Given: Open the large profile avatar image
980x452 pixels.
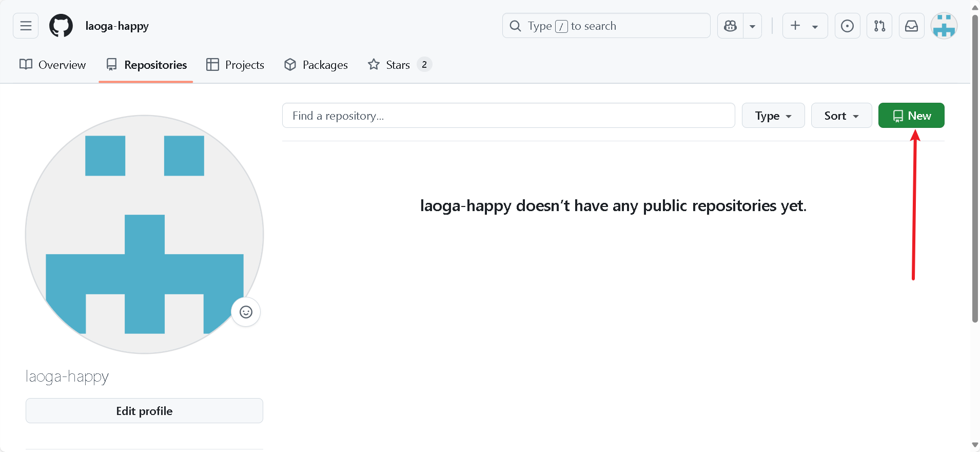Looking at the screenshot, I should tap(144, 234).
